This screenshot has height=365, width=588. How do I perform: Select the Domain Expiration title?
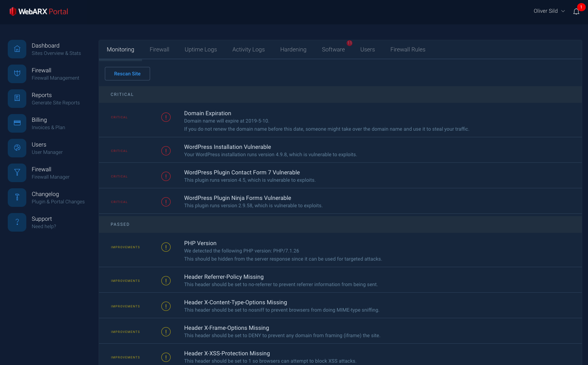click(x=208, y=113)
